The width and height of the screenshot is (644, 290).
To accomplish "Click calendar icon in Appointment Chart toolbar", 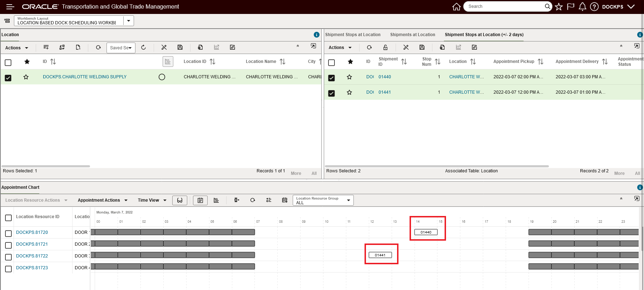I will coord(284,200).
